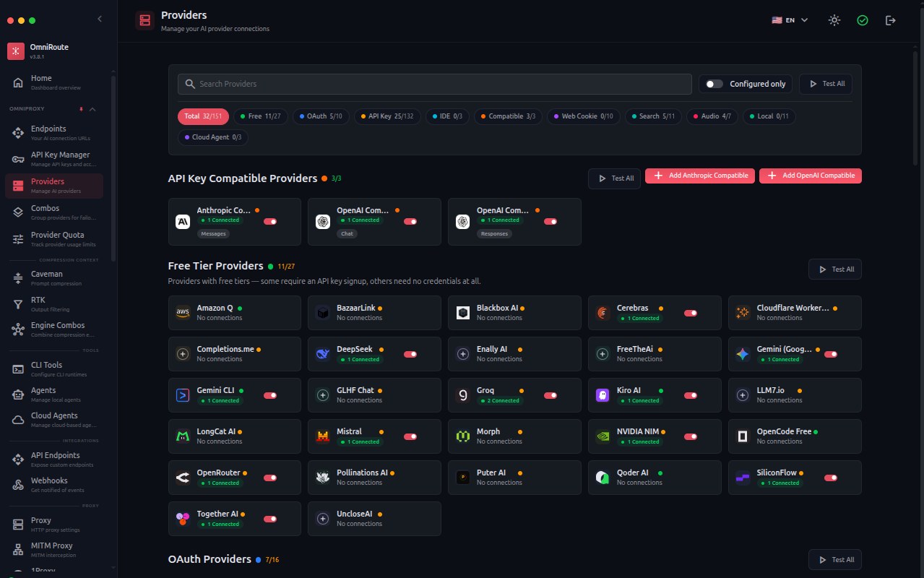
Task: Enable the Configured only switch
Action: 714,84
